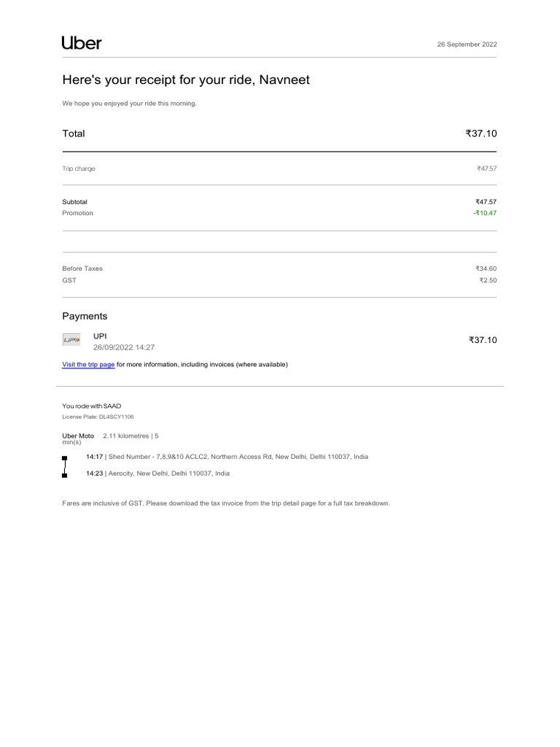Click the Uber Moto ride type label
The image size is (560, 747).
(x=78, y=436)
